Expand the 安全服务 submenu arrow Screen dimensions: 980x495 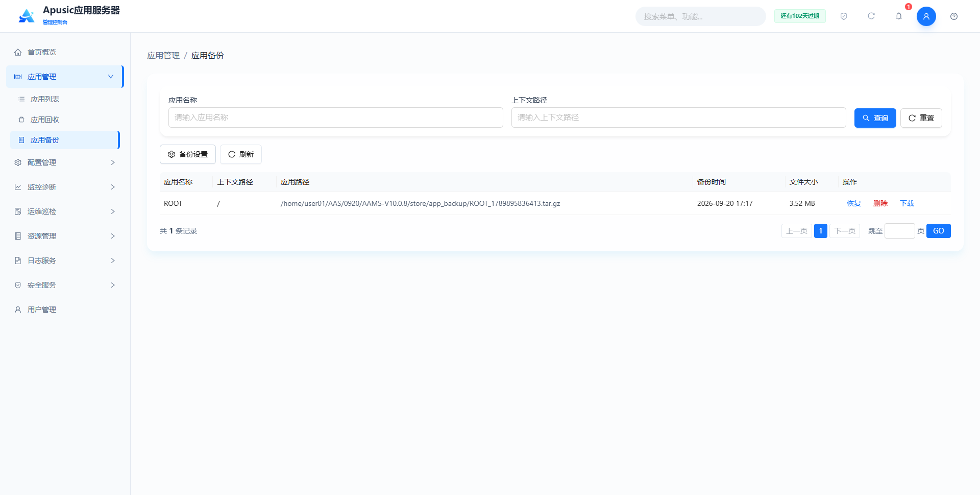(113, 285)
